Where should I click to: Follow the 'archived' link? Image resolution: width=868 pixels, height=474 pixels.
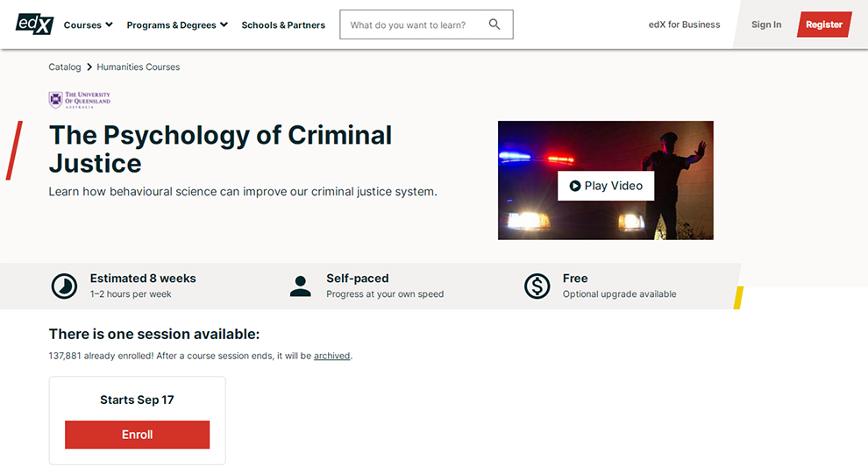click(x=331, y=356)
